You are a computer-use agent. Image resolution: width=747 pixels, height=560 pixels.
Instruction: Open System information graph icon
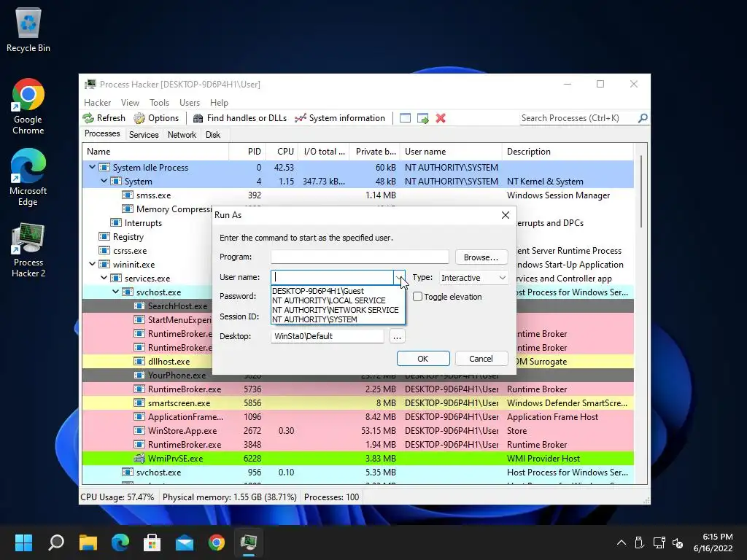[x=301, y=118]
